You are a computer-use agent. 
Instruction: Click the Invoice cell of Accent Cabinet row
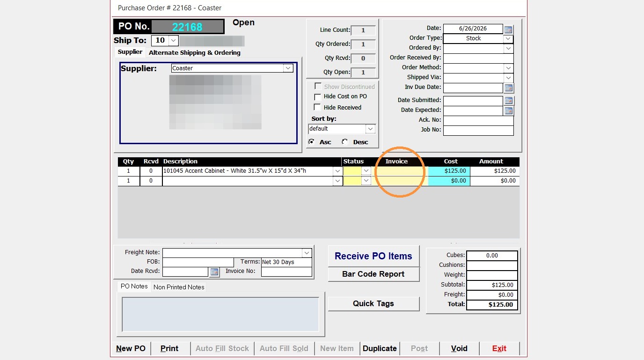400,171
